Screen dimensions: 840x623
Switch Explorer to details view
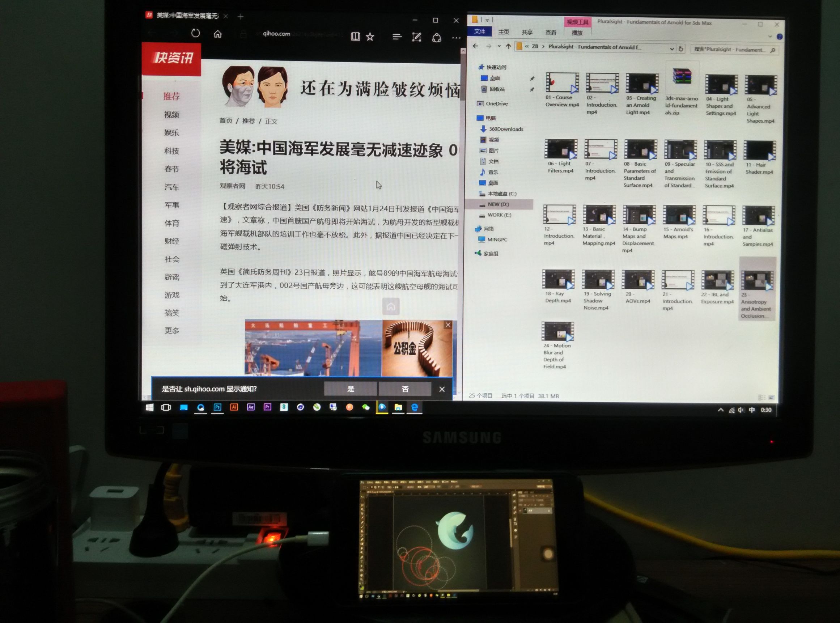(761, 398)
